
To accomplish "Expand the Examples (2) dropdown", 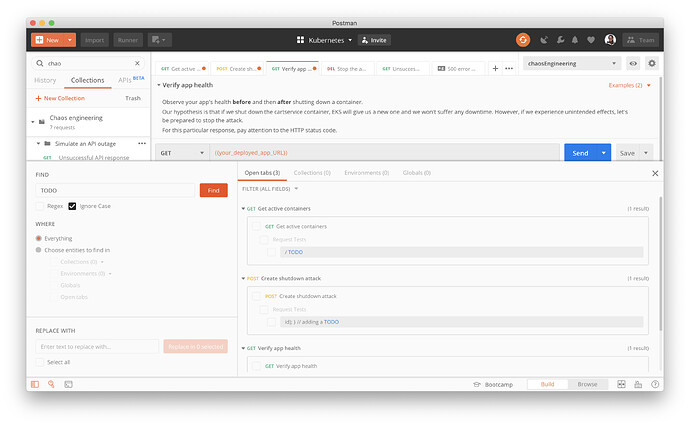I will pos(629,85).
